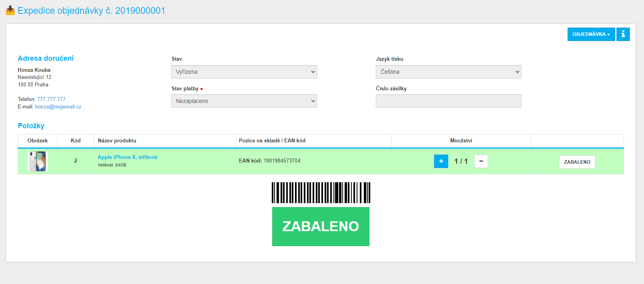
Task: Open the Apple iPhone X, stříbrná link
Action: coord(128,157)
